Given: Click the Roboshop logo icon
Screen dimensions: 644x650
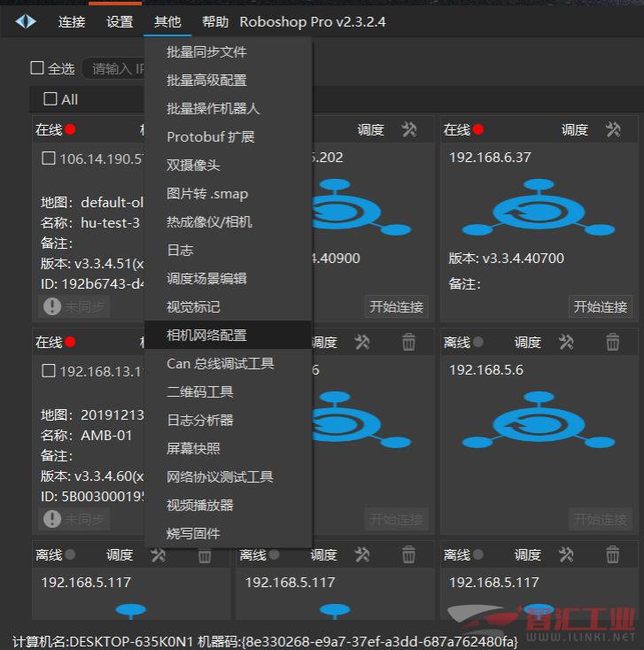Looking at the screenshot, I should [26, 21].
